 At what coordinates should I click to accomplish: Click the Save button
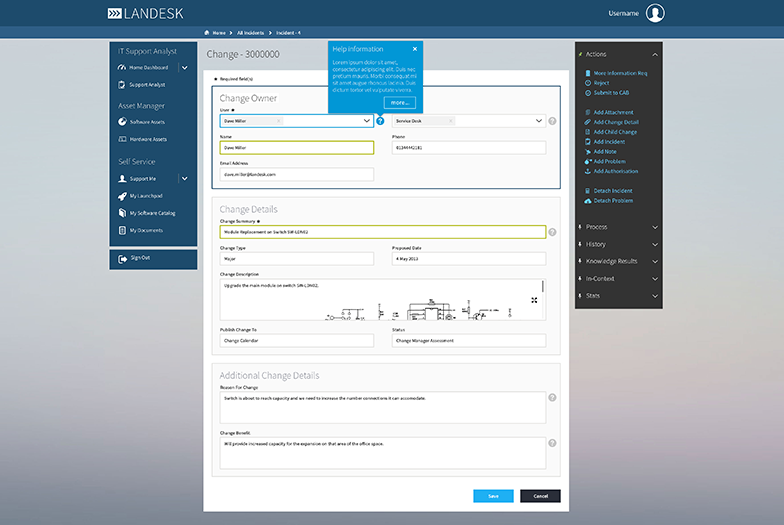[493, 496]
